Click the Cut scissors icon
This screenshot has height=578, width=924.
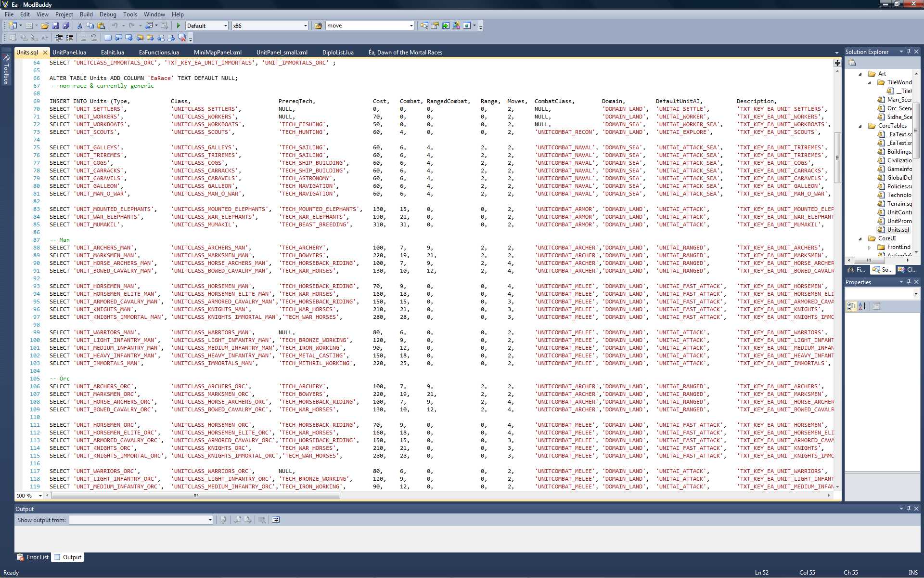click(80, 26)
